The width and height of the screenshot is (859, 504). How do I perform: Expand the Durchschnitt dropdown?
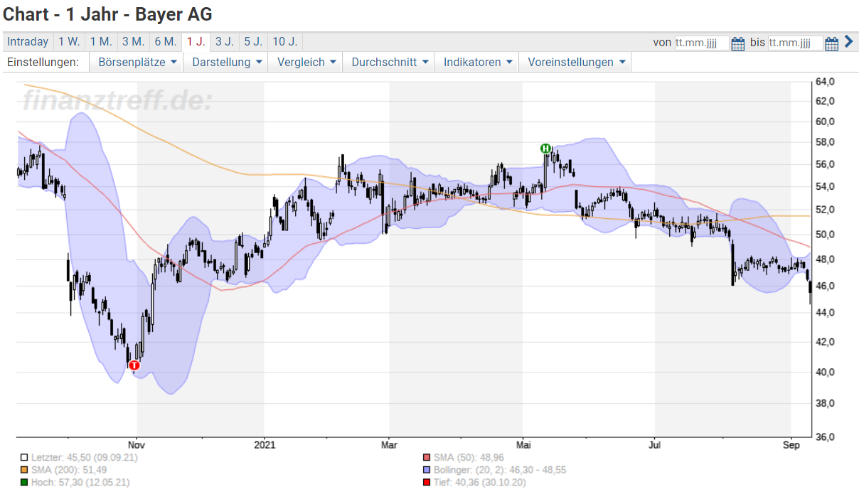click(x=388, y=62)
